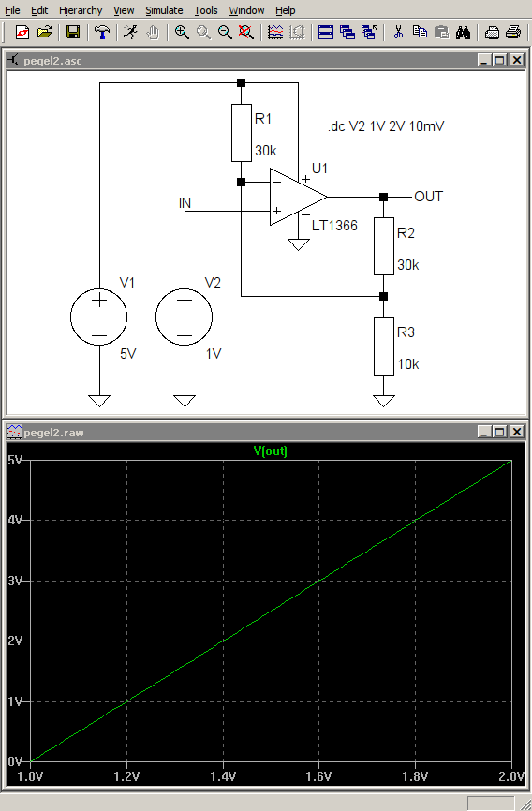The height and width of the screenshot is (811, 532).
Task: Click V1's 5V value text
Action: click(x=127, y=354)
